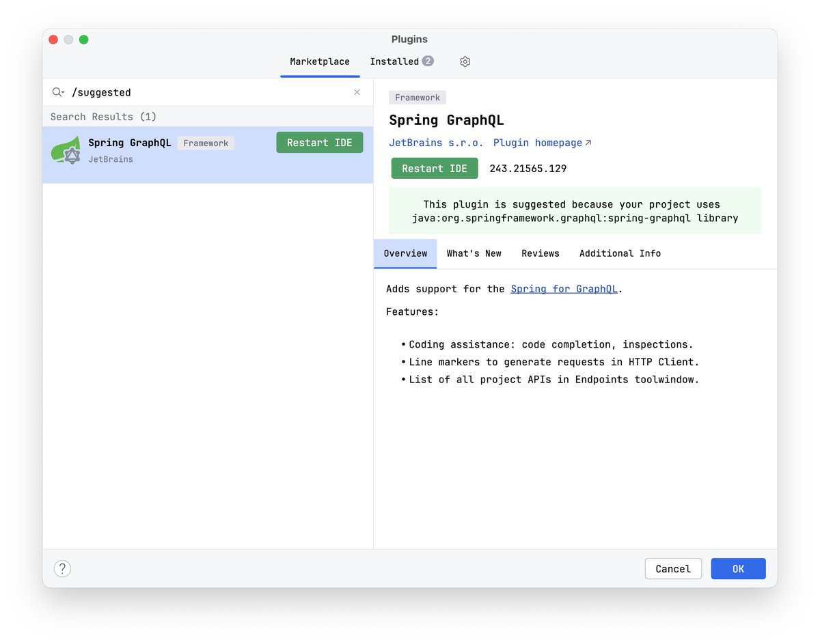Click the plugin suggestion reason banner
The image size is (820, 644).
pyautogui.click(x=575, y=211)
